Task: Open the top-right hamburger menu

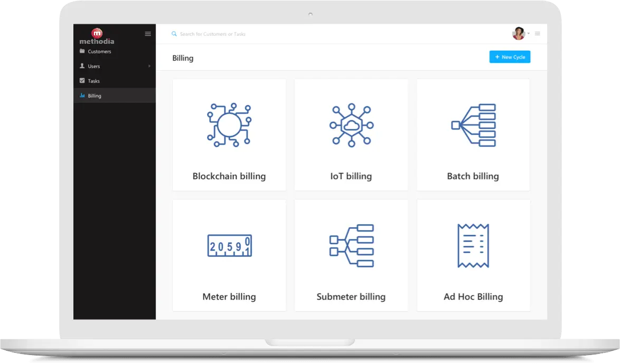Action: coord(538,34)
